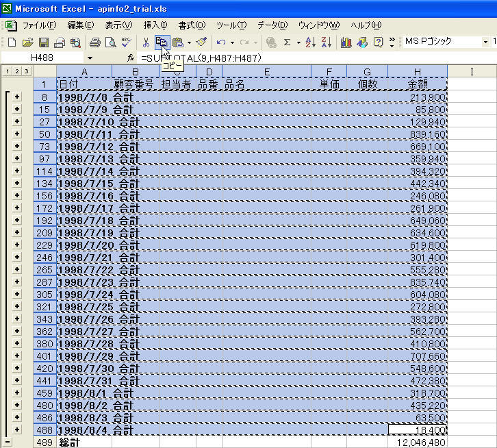Open the Chart Wizard icon
The height and width of the screenshot is (448, 497).
click(346, 42)
